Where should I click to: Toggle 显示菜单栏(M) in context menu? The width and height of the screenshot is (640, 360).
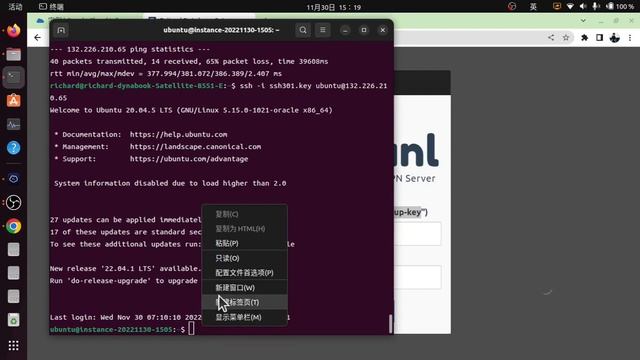click(x=245, y=317)
